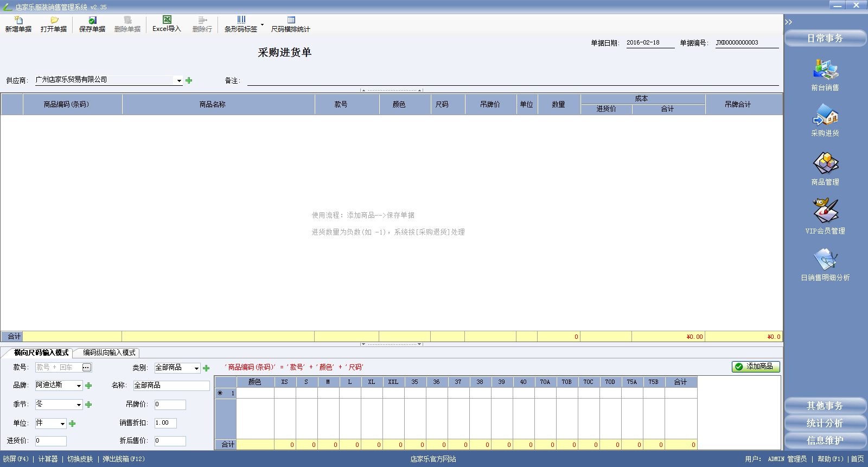Screen dimensions: 868x467
Task: Expand the 类别 category dropdown
Action: pos(196,368)
